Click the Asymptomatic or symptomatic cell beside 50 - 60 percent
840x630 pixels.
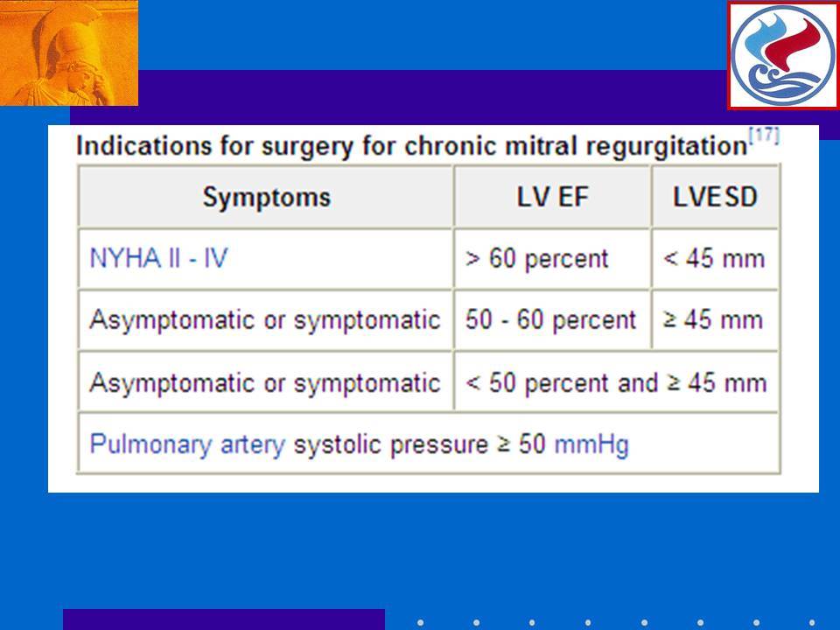[266, 320]
